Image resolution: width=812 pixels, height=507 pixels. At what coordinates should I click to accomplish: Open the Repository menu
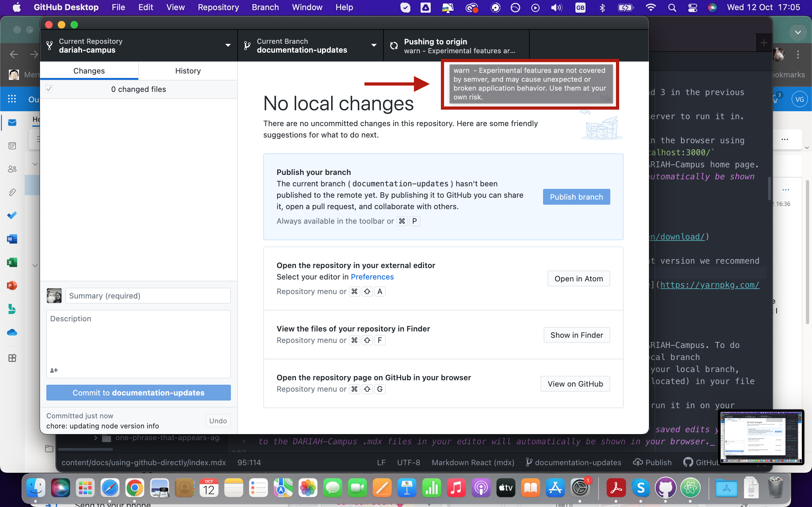tap(218, 7)
